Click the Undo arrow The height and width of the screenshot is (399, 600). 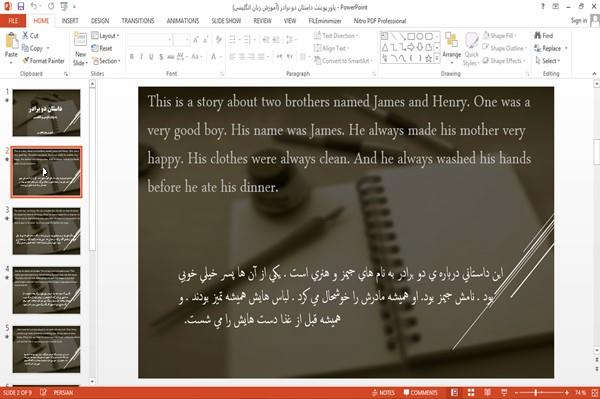[33, 7]
